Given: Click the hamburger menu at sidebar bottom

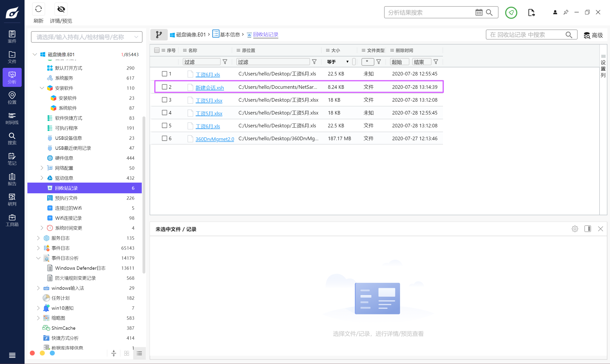Looking at the screenshot, I should (x=12, y=355).
